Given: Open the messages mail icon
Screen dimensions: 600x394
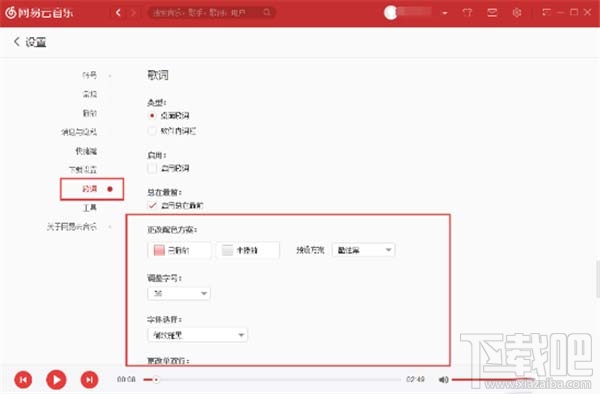Looking at the screenshot, I should (492, 13).
